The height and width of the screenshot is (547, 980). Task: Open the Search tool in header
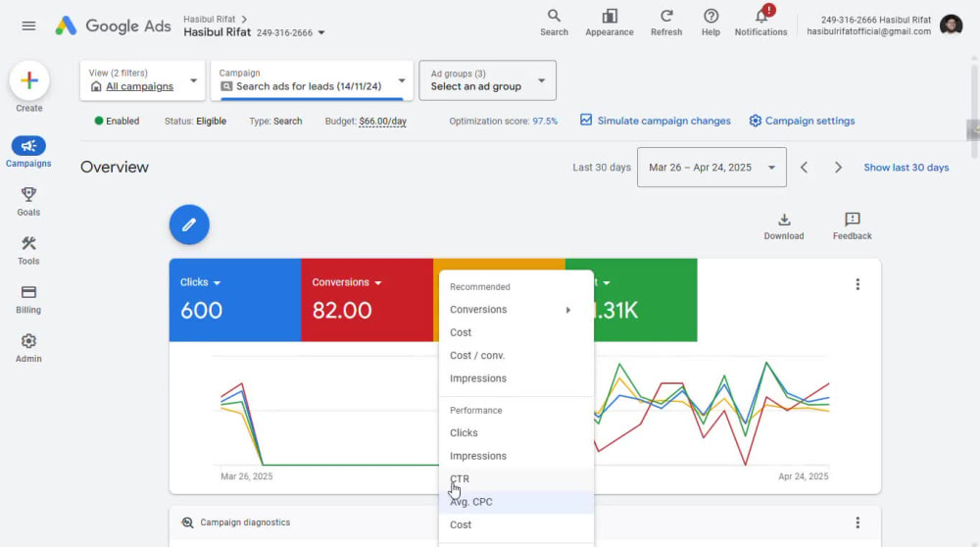(x=554, y=24)
